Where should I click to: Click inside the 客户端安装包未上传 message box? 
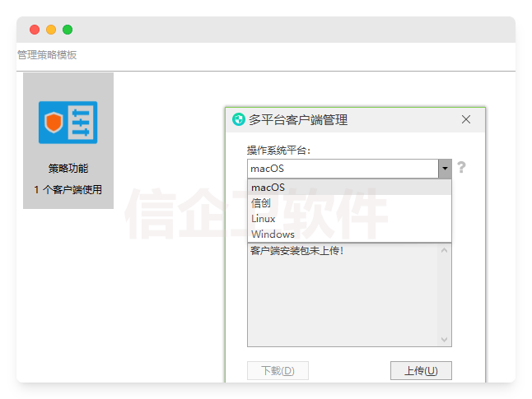[x=343, y=296]
